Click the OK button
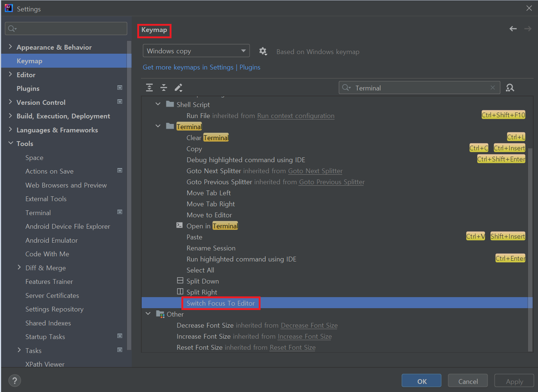Image resolution: width=538 pixels, height=392 pixels. click(x=421, y=381)
